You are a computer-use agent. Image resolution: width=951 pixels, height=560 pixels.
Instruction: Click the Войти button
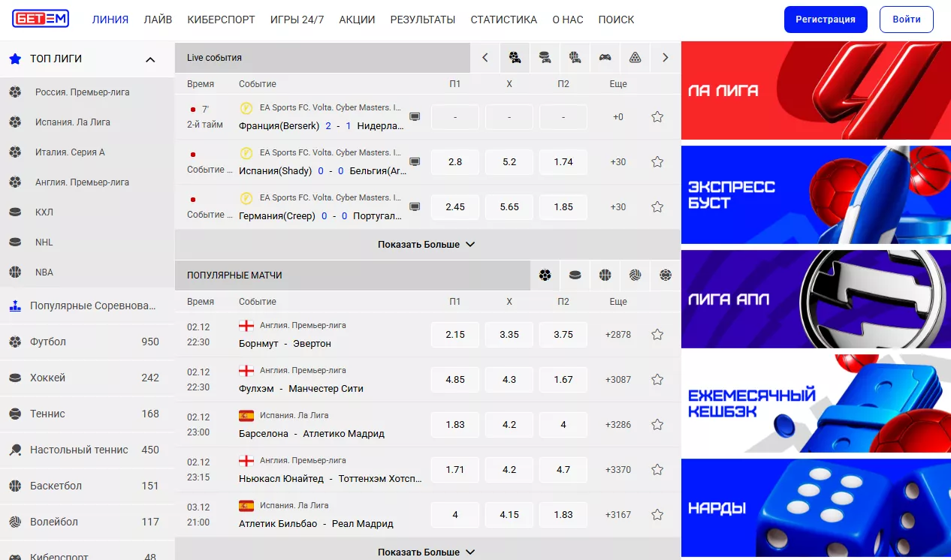pos(906,20)
